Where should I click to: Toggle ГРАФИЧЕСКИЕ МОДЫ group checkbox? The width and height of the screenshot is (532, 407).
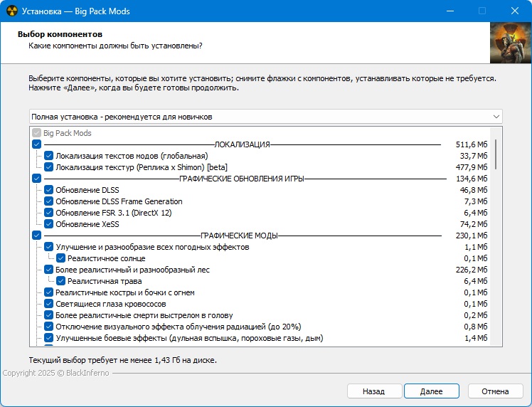coord(37,236)
